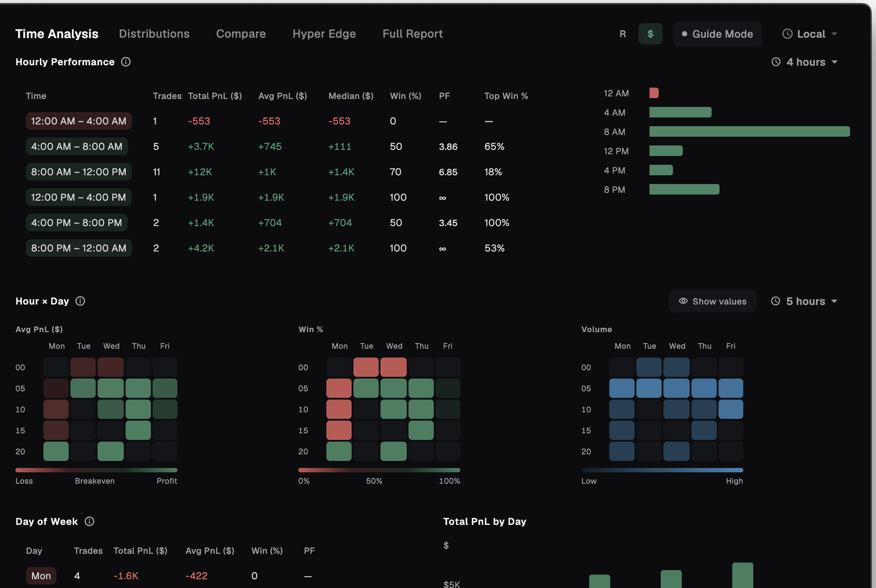Open 5 hours interval dropdown
This screenshot has height=588, width=876.
(x=805, y=301)
